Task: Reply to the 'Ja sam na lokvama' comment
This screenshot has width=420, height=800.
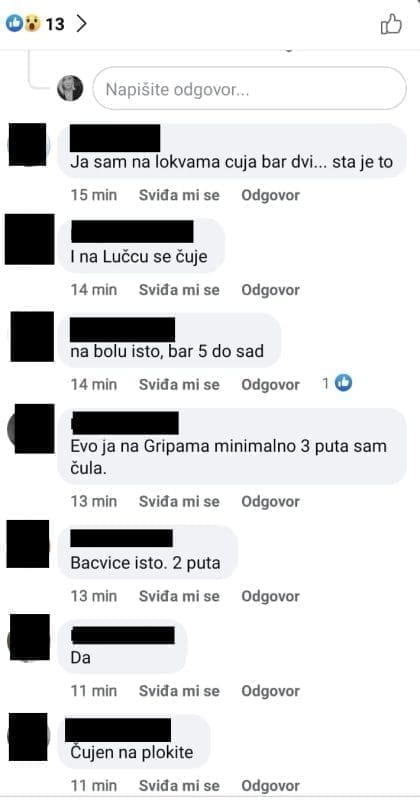Action: click(x=270, y=195)
